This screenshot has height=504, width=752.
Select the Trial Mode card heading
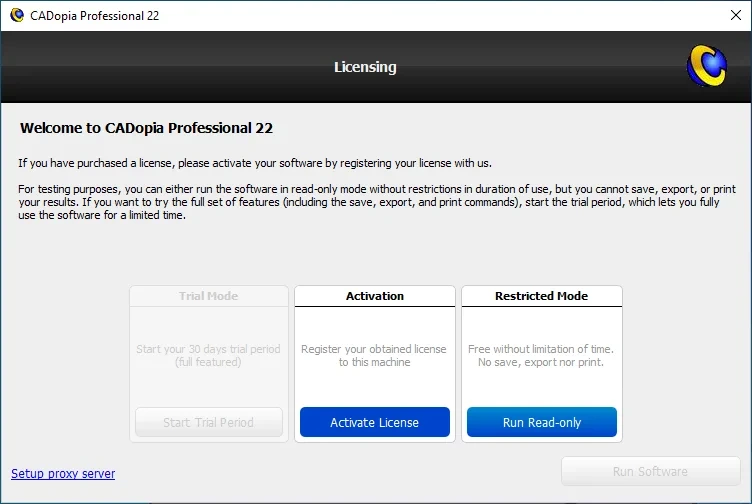[x=209, y=296]
